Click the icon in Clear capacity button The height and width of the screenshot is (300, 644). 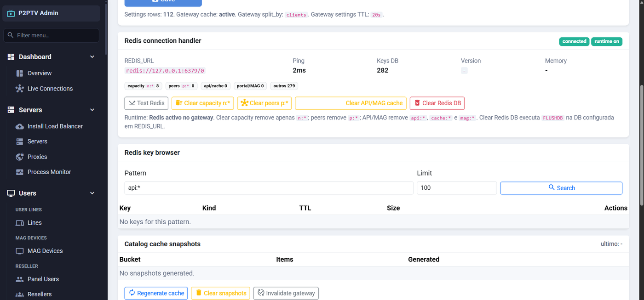(179, 103)
